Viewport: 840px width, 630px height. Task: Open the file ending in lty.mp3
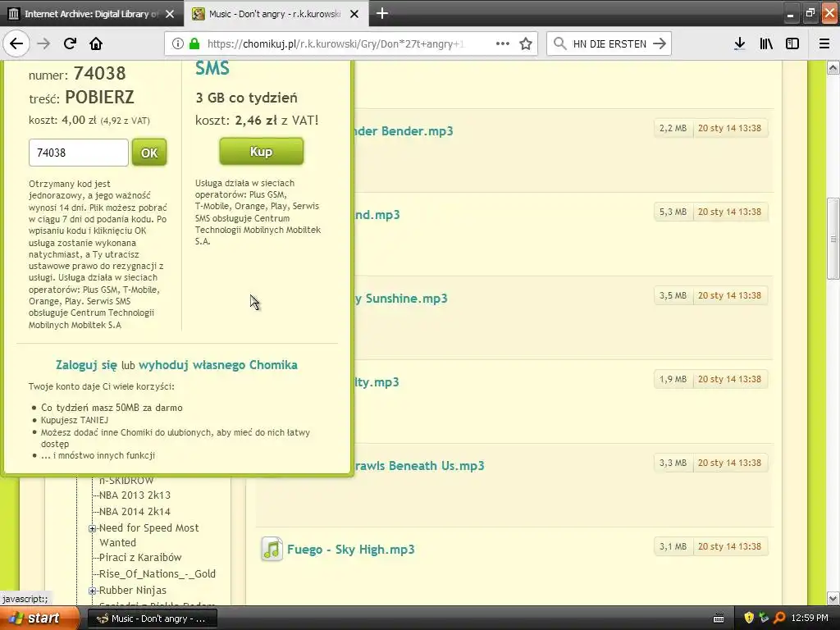pyautogui.click(x=377, y=382)
